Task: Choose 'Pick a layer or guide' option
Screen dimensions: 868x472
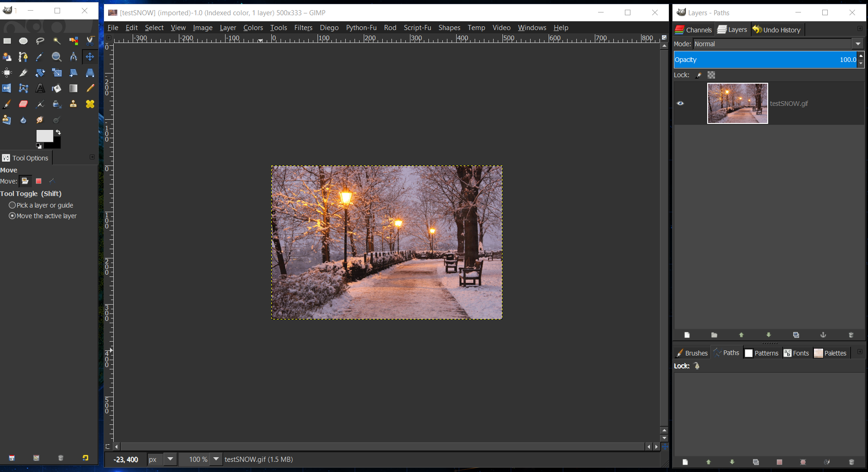Action: coord(41,205)
